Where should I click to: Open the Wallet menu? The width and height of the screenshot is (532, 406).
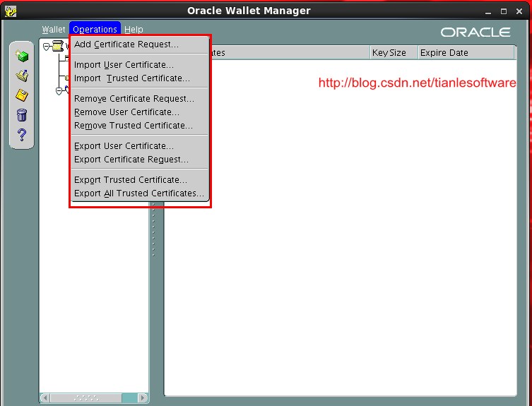click(x=54, y=30)
